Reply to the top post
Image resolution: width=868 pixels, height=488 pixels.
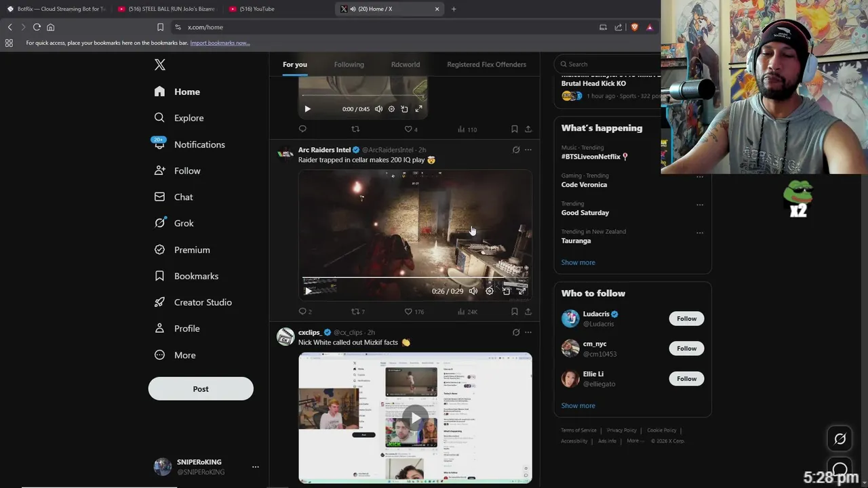coord(302,129)
